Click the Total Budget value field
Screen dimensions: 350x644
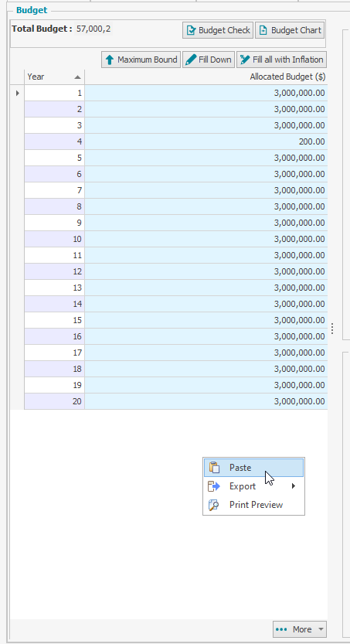[x=93, y=29]
